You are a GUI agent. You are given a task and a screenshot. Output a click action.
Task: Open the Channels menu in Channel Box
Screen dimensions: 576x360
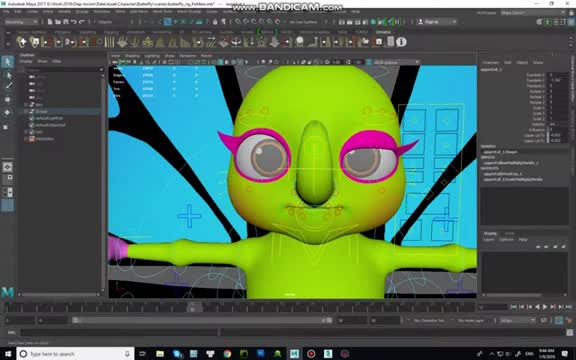click(491, 62)
